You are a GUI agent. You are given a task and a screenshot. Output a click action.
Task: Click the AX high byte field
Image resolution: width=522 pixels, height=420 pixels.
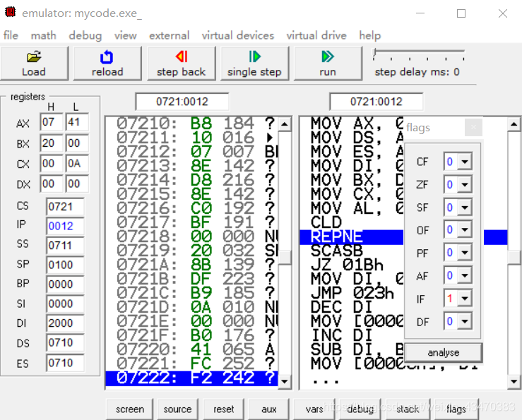(x=52, y=122)
